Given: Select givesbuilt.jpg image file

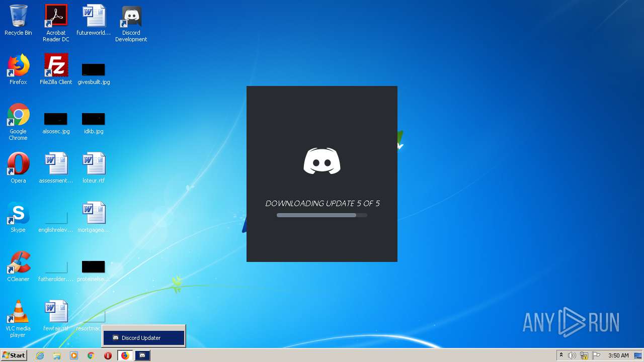Looking at the screenshot, I should [94, 73].
